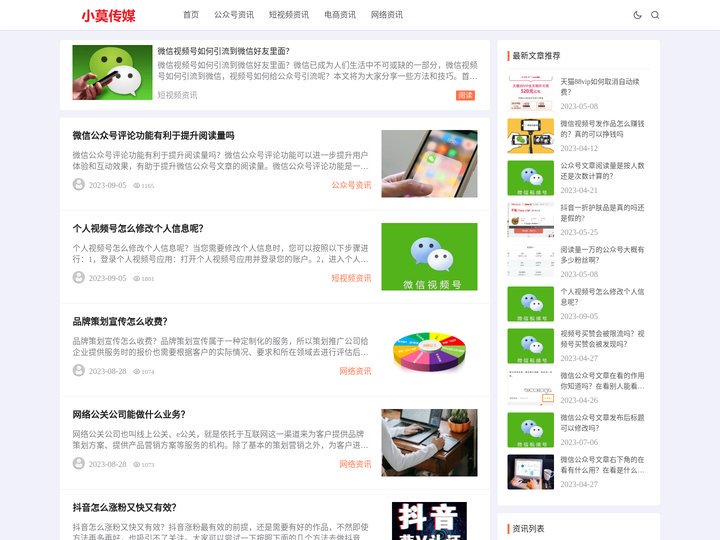Viewport: 720px width, 540px height.
Task: Open sidebar link 微信公众号文章发布后标题可以修改吗
Action: click(x=602, y=422)
